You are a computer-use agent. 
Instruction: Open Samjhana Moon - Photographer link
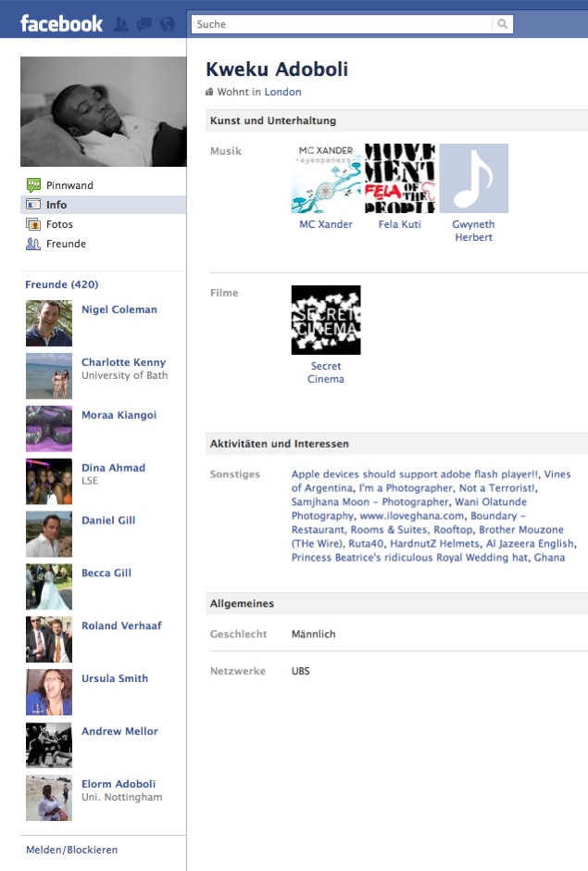369,502
